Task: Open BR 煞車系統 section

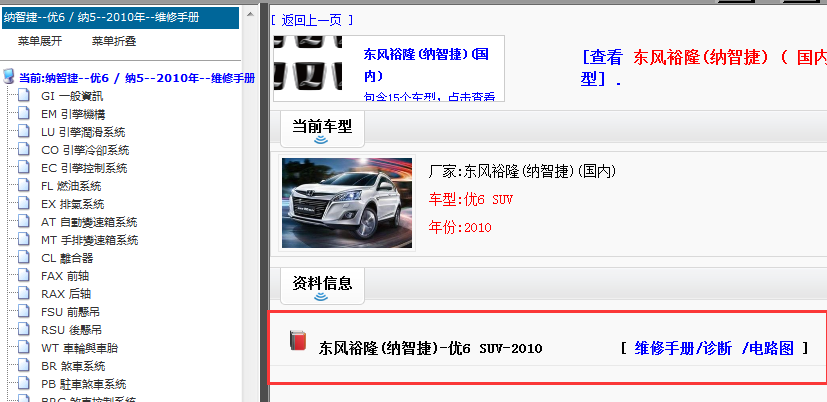Action: coord(73,366)
